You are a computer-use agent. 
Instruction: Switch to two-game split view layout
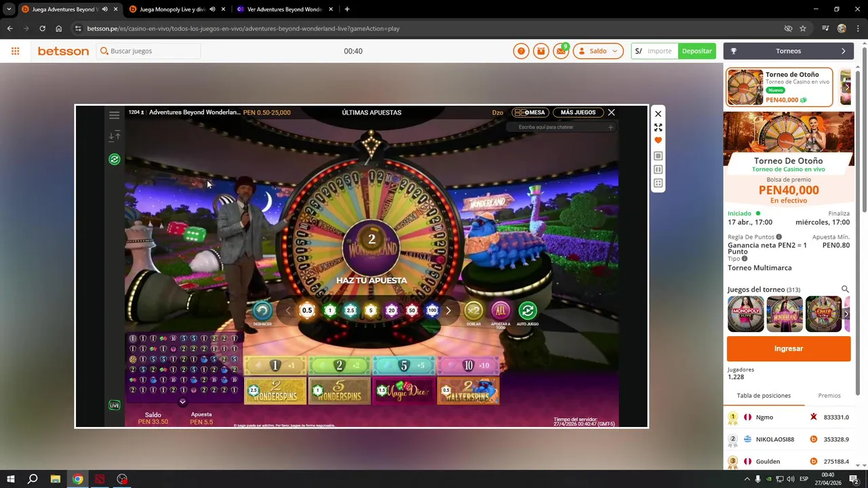point(658,169)
